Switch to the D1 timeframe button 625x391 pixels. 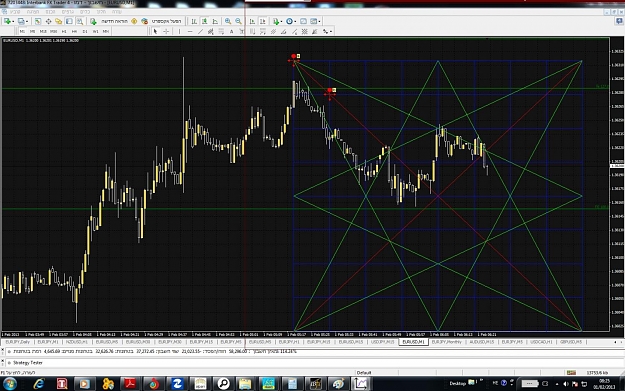pos(85,31)
